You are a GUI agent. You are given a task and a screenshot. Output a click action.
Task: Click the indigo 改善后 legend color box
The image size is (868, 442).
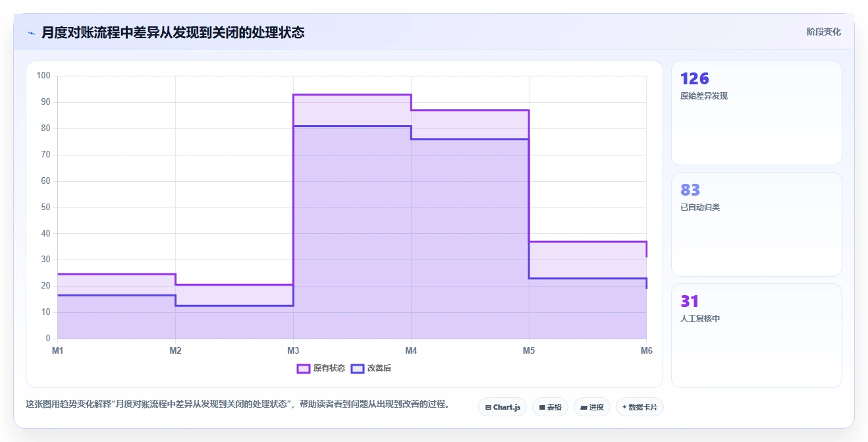[x=358, y=368]
